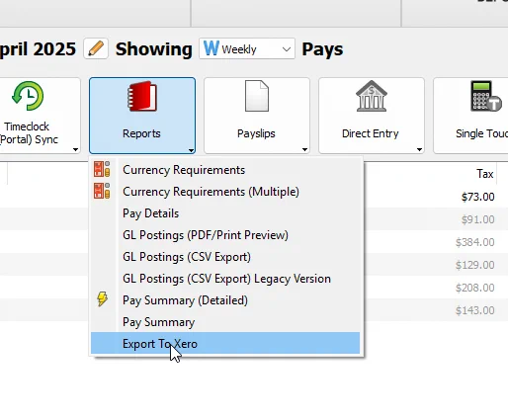Screen dimensions: 508x420
Task: Open the Pay Details report
Action: pos(225,213)
